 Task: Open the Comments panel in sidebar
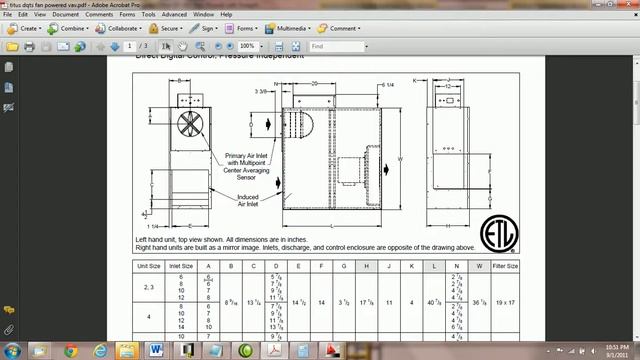point(9,310)
